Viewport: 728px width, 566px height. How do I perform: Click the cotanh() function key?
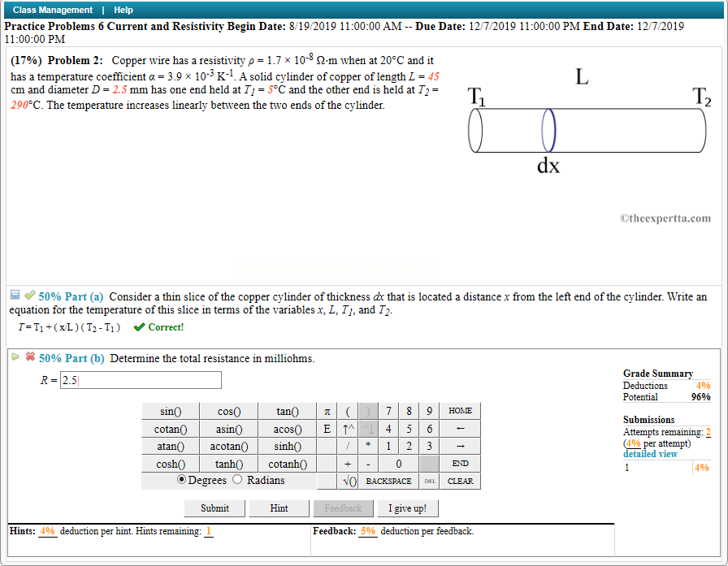[x=288, y=463]
